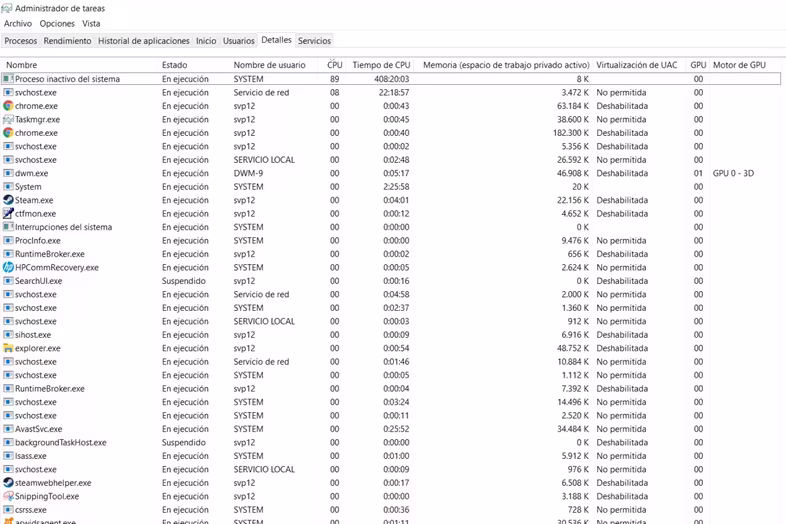Click the Proceso inactivo del sistema icon

coord(8,79)
